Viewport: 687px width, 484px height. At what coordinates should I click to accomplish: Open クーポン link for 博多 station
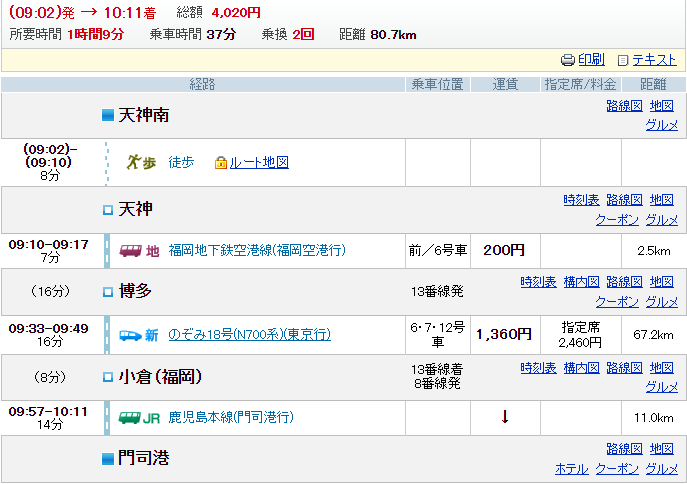coord(617,301)
